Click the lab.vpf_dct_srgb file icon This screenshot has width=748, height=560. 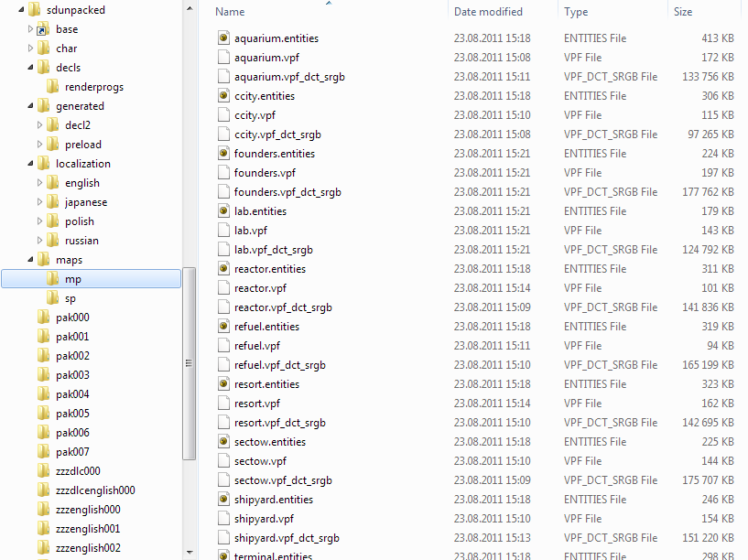pyautogui.click(x=224, y=250)
